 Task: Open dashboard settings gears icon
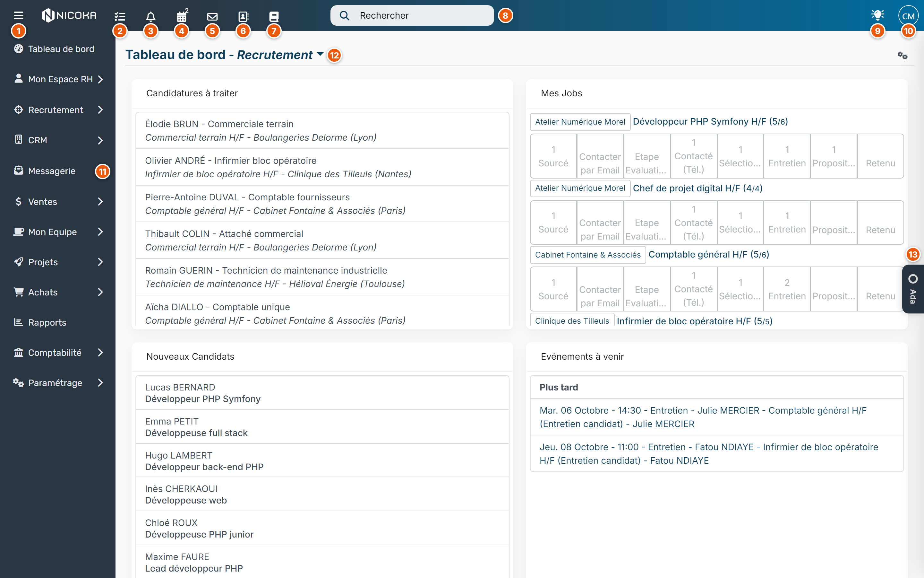pyautogui.click(x=902, y=56)
